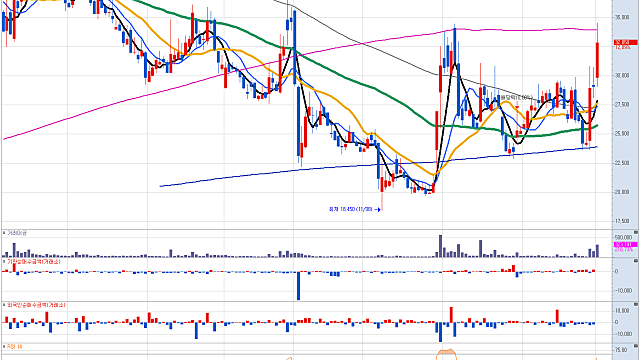Click the marker beside RSI 14 label
The height and width of the screenshot is (360, 640).
click(4, 347)
